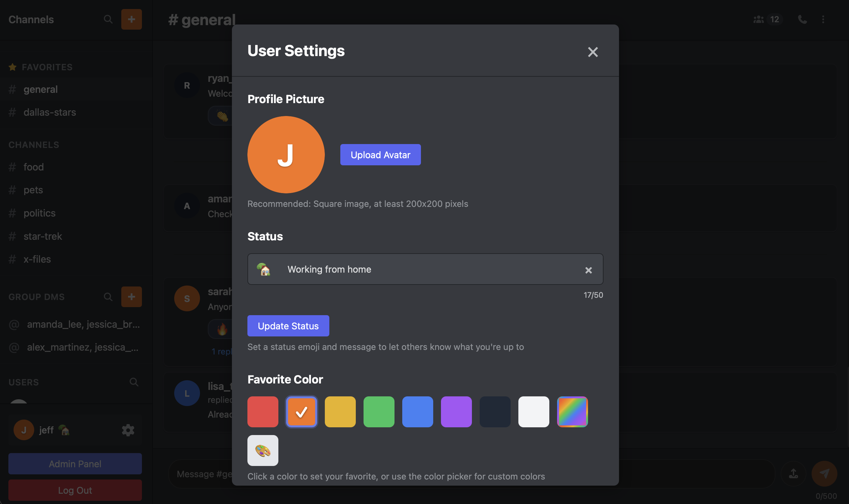Pick the yellow favorite color swatch
849x504 pixels.
[340, 412]
